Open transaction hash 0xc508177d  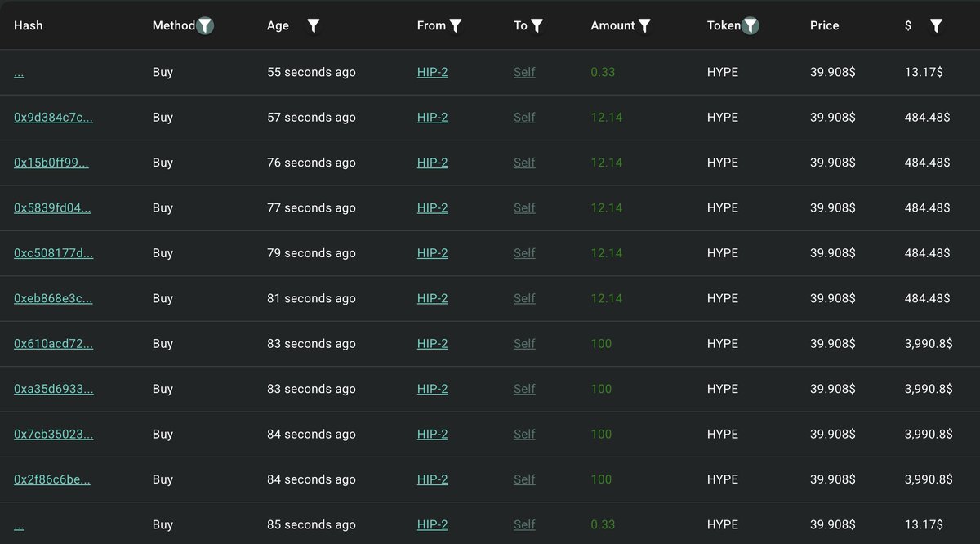pyautogui.click(x=53, y=253)
